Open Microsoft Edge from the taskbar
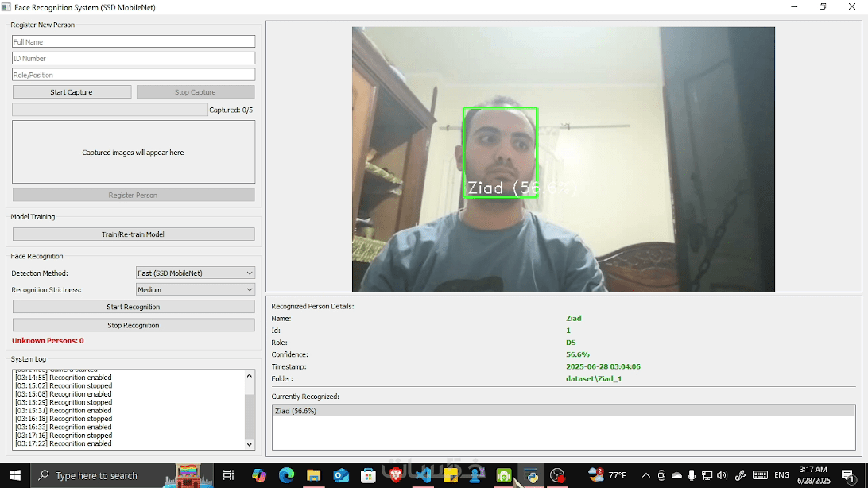Image resolution: width=868 pixels, height=488 pixels. click(x=286, y=475)
